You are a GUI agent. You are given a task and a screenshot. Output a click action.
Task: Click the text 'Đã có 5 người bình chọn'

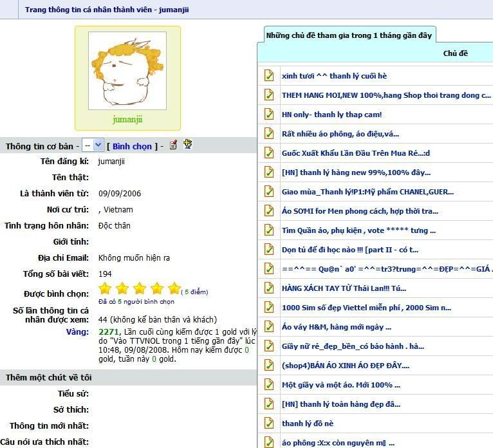[x=136, y=302]
